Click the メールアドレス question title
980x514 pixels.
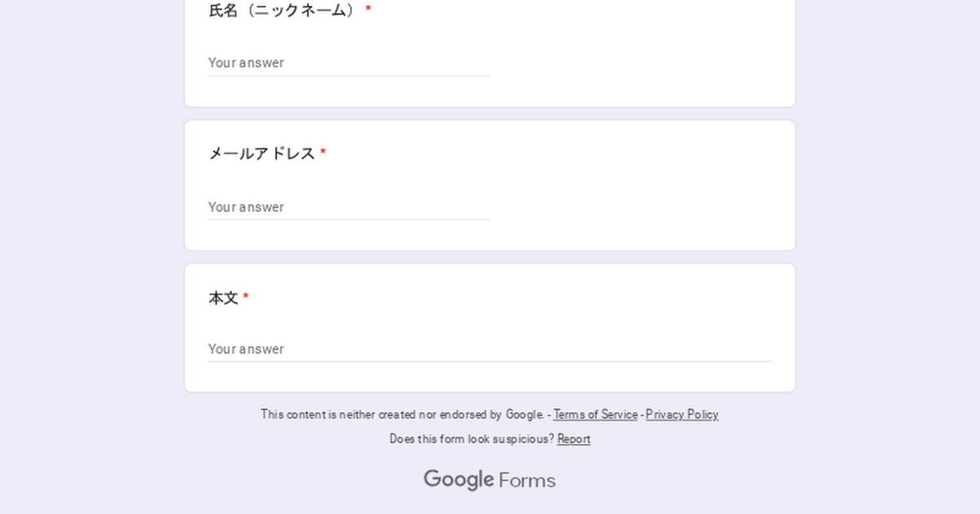click(x=261, y=153)
